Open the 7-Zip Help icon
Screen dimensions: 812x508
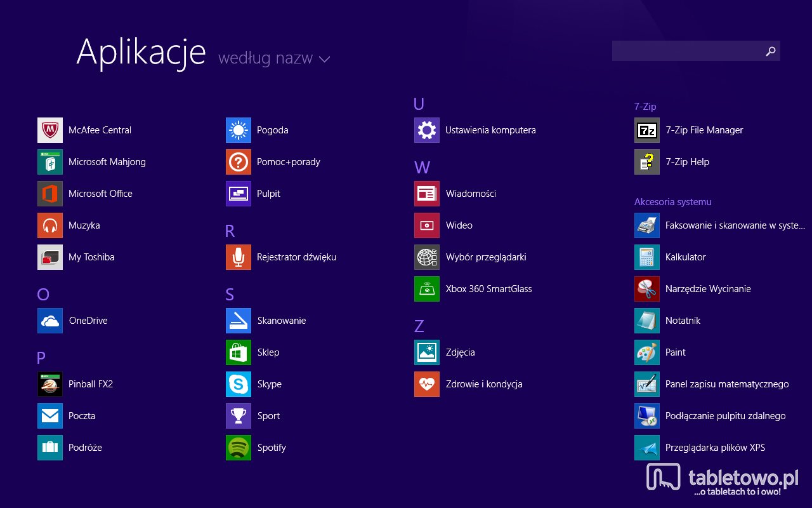(x=647, y=162)
